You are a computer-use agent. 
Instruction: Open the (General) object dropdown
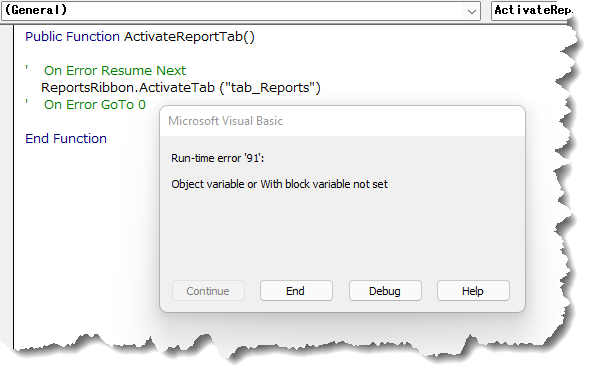[241, 10]
